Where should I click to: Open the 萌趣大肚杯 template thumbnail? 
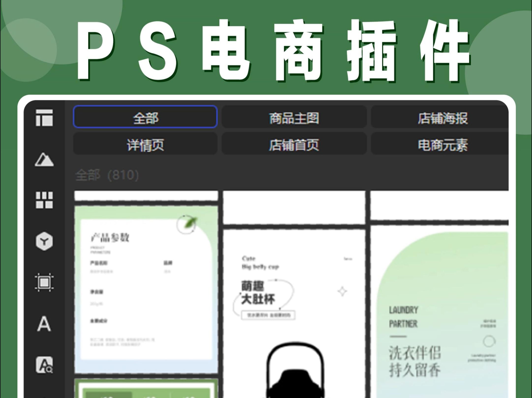pyautogui.click(x=294, y=314)
